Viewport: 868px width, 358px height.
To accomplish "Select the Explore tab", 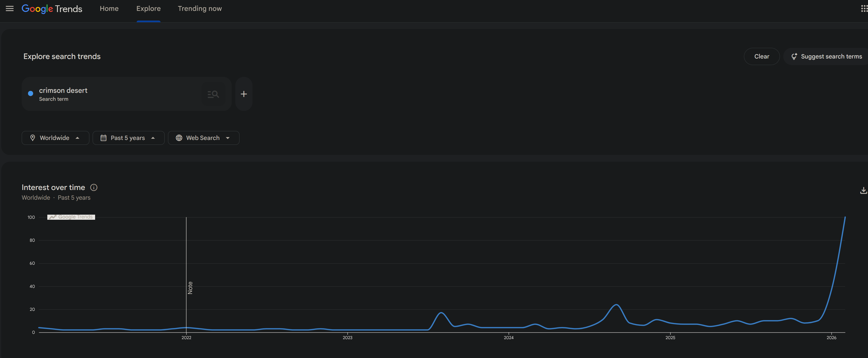I will tap(148, 8).
